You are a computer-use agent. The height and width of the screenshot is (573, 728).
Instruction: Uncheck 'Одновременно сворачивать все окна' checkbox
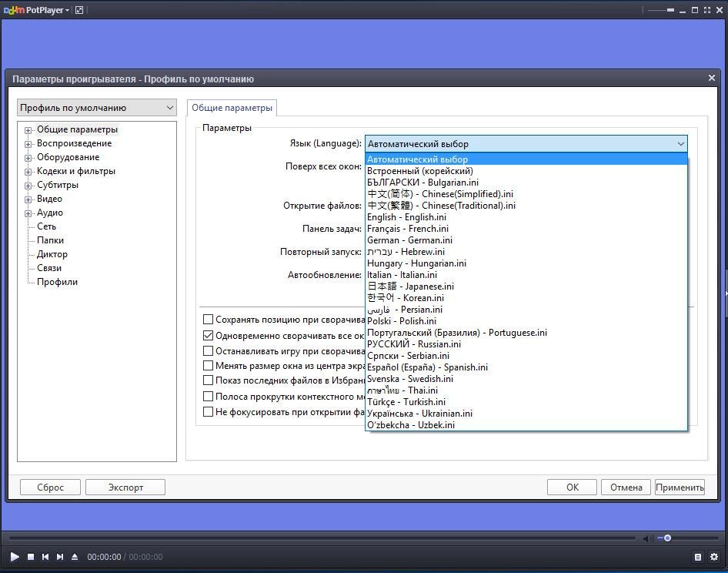point(208,335)
